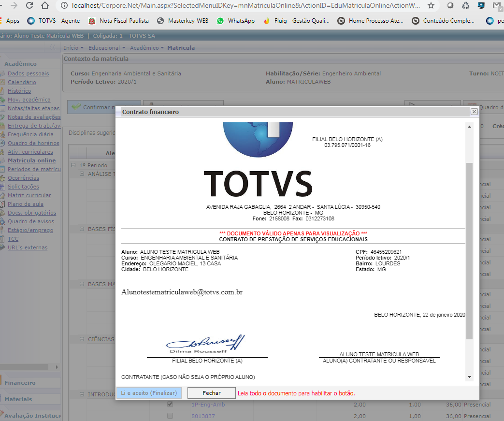Open Mov. acadêmica link

click(29, 100)
